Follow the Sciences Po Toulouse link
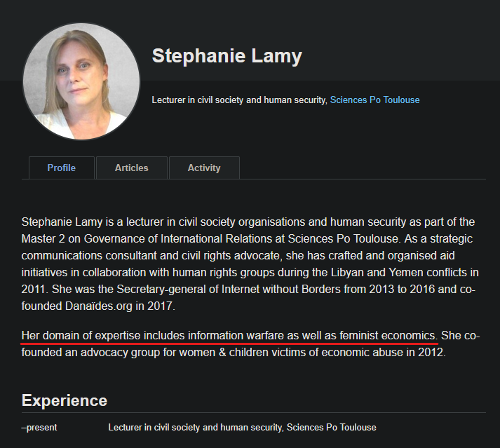 tap(374, 100)
